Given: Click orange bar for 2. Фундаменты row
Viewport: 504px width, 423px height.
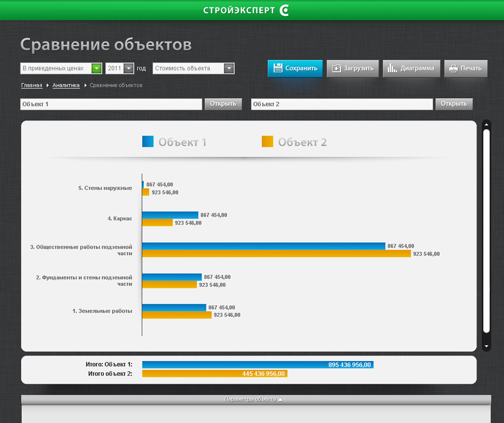Looking at the screenshot, I should point(169,285).
